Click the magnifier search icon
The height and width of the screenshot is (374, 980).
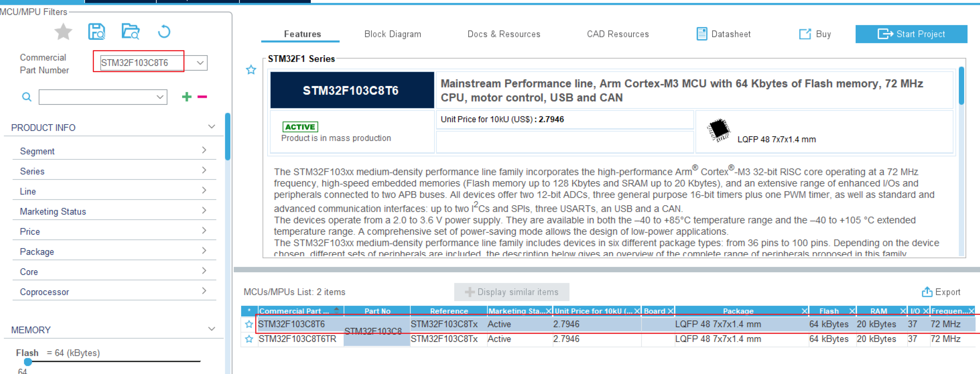pyautogui.click(x=27, y=97)
